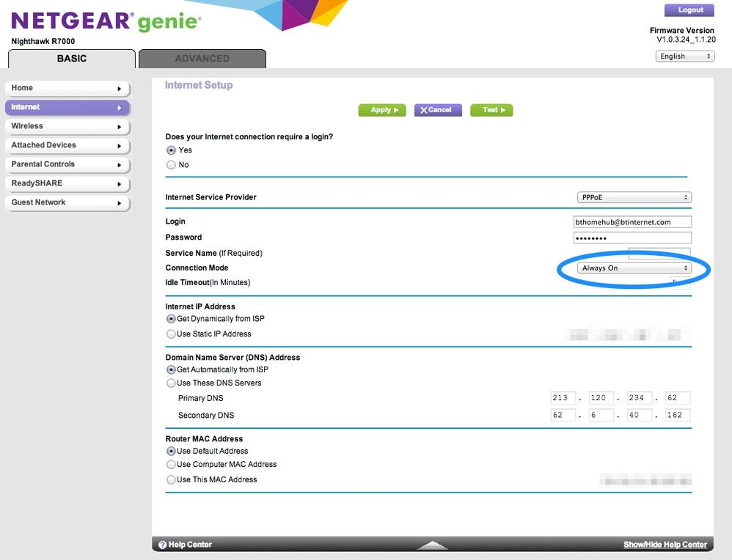Click the arrow next to Attached Devices
732x560 pixels.
tap(120, 146)
